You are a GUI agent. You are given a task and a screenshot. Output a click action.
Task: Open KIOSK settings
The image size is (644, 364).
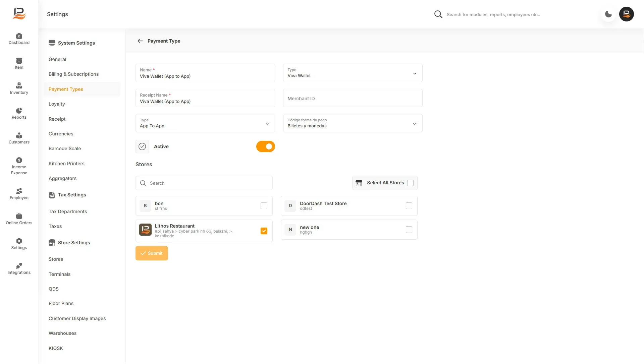(x=56, y=348)
